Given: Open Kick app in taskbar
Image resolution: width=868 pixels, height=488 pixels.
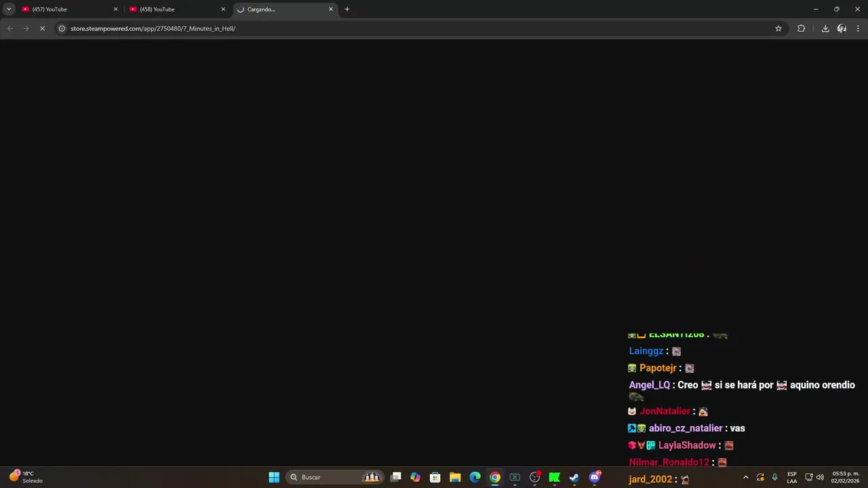Looking at the screenshot, I should pyautogui.click(x=555, y=477).
